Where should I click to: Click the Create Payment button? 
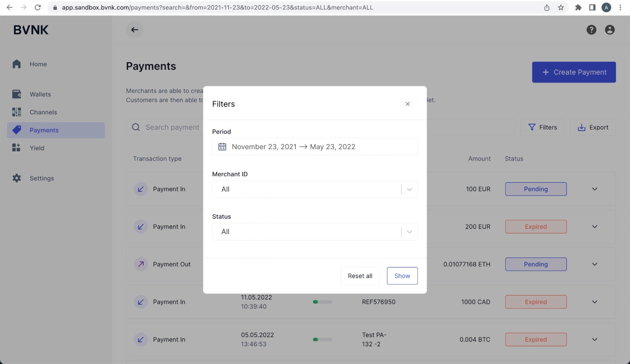click(574, 72)
